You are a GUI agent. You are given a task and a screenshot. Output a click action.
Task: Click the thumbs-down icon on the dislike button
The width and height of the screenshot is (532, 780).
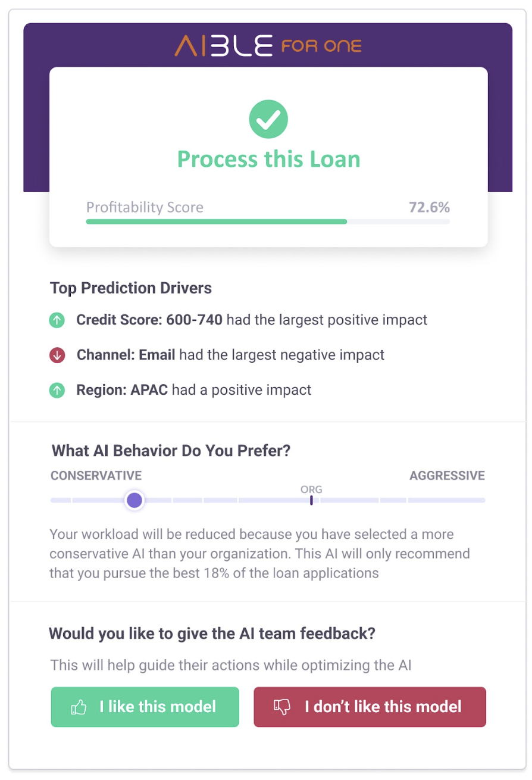tap(281, 707)
